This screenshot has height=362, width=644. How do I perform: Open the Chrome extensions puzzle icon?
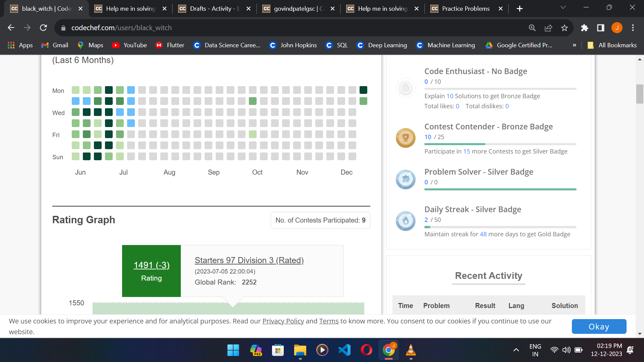pyautogui.click(x=585, y=28)
